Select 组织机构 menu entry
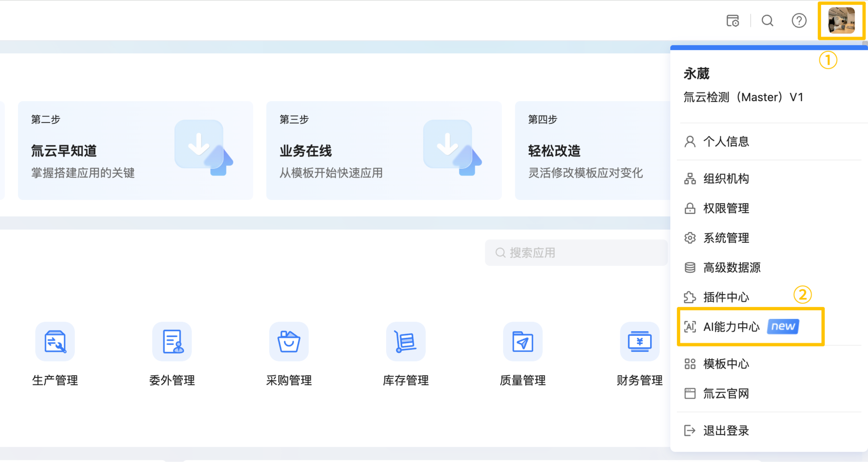 [x=726, y=179]
